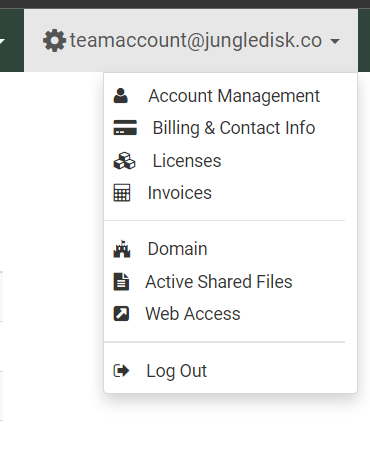
Task: Toggle the teamaccount@jungledisk.co account menu
Action: (191, 41)
